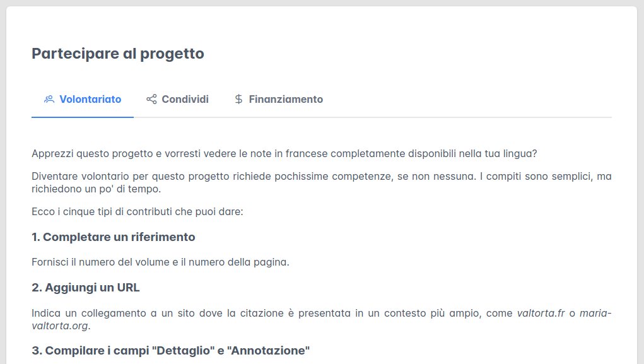Click the line "Ecco i cinque tipi di contributi"

coord(137,211)
